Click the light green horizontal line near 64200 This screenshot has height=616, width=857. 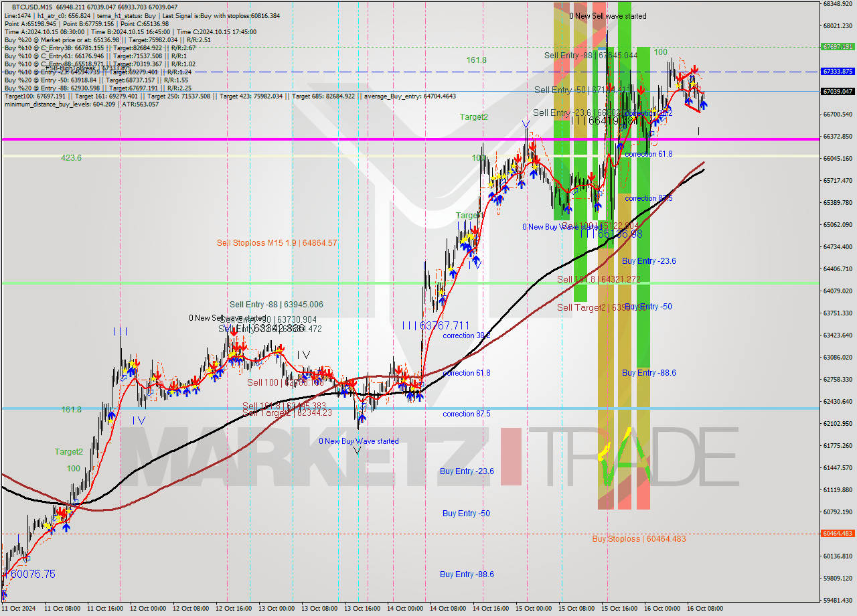[409, 283]
